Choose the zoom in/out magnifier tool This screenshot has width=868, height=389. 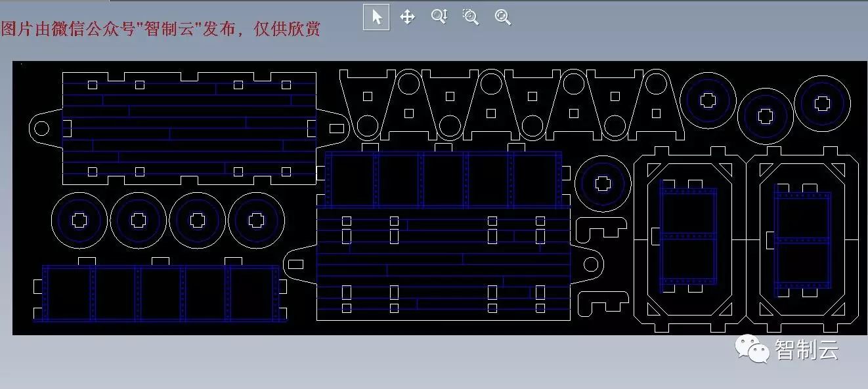pyautogui.click(x=439, y=16)
